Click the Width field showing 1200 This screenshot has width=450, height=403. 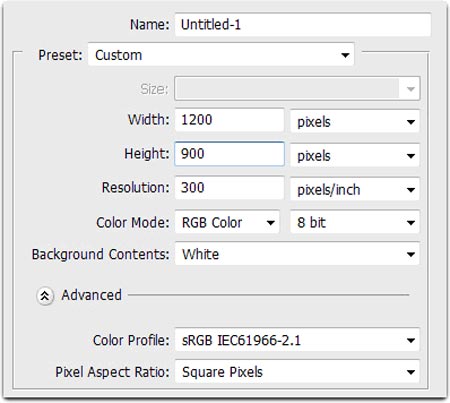(x=229, y=120)
